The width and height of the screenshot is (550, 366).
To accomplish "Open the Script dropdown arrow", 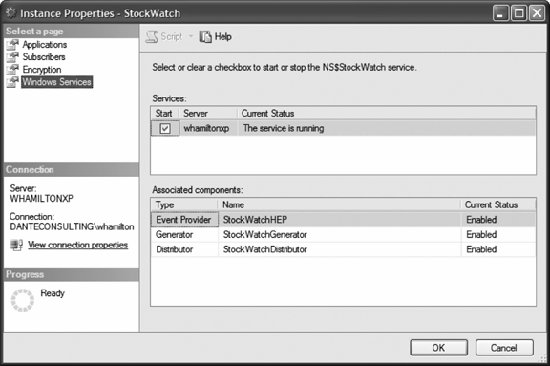I will pyautogui.click(x=191, y=36).
